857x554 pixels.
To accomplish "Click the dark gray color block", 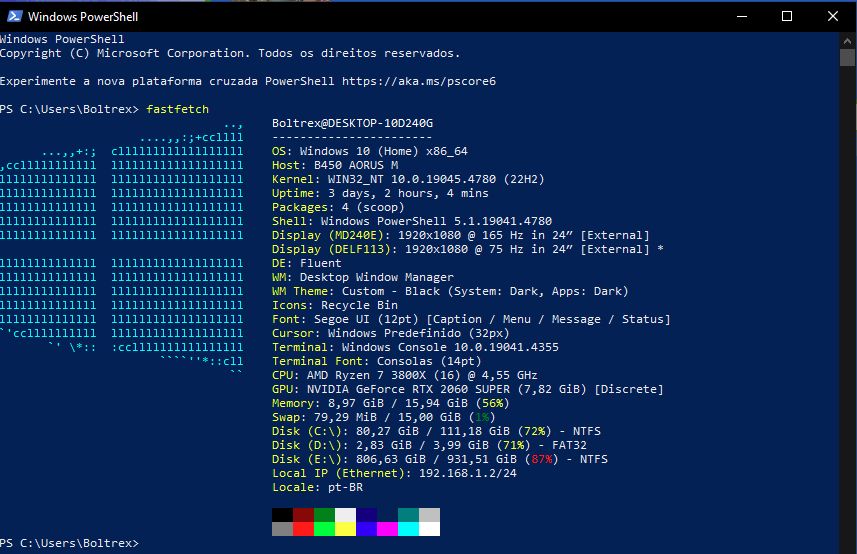I will pyautogui.click(x=283, y=529).
